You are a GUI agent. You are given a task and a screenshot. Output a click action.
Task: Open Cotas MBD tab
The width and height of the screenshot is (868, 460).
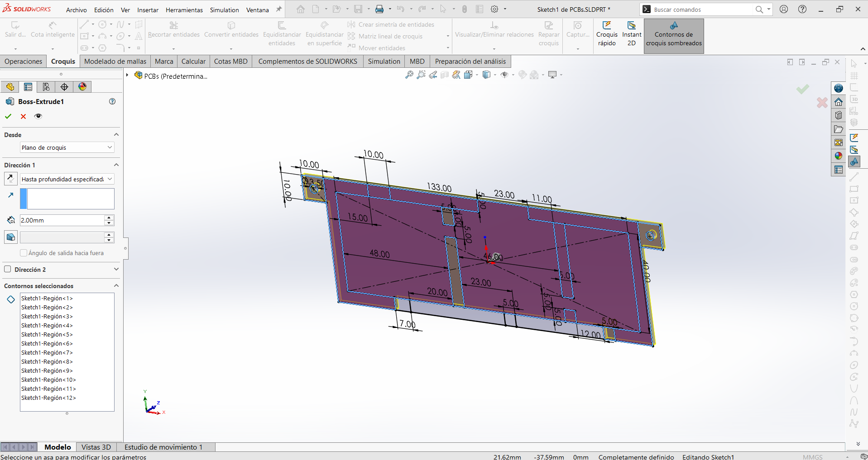click(x=231, y=62)
